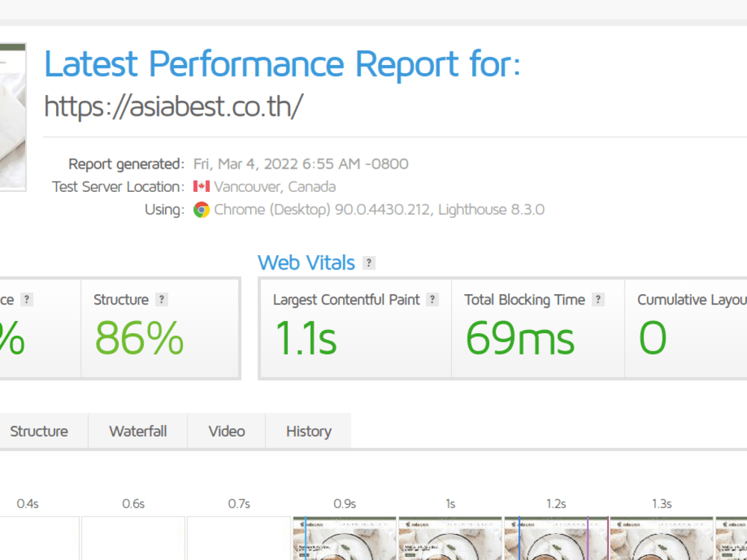The image size is (747, 560).
Task: Click the Cumulative Layout Shift value 0
Action: coord(653,338)
